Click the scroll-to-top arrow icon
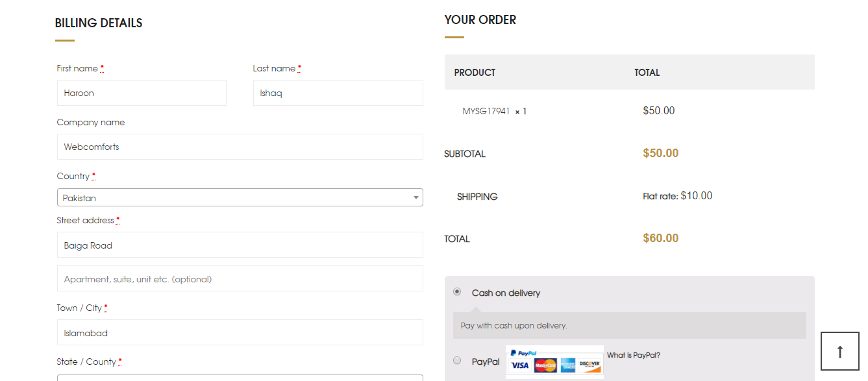 (840, 352)
